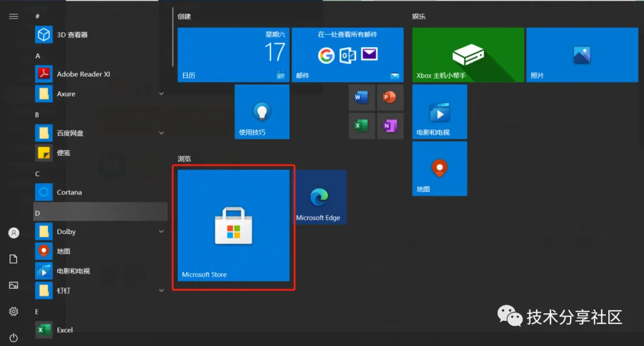
Task: Open the 百度网盘 folder entry
Action: [101, 133]
